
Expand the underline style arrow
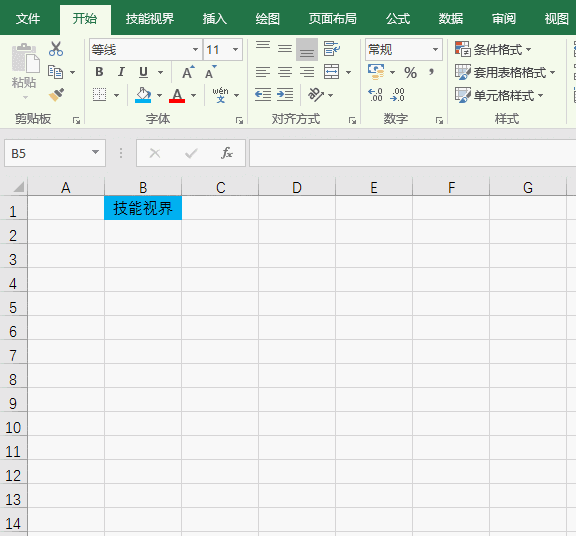tap(161, 72)
